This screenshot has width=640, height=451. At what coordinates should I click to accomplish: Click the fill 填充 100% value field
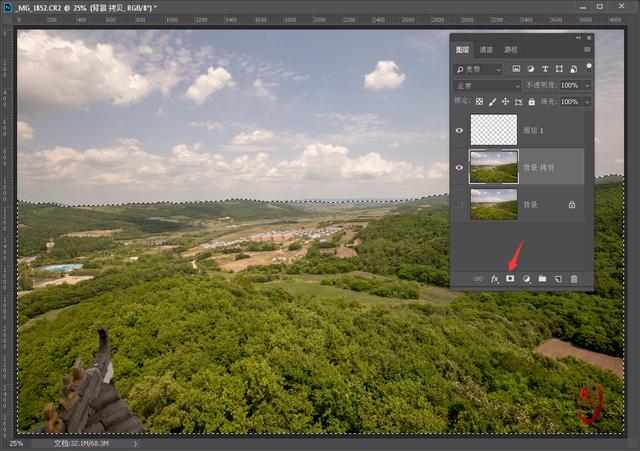tap(570, 101)
